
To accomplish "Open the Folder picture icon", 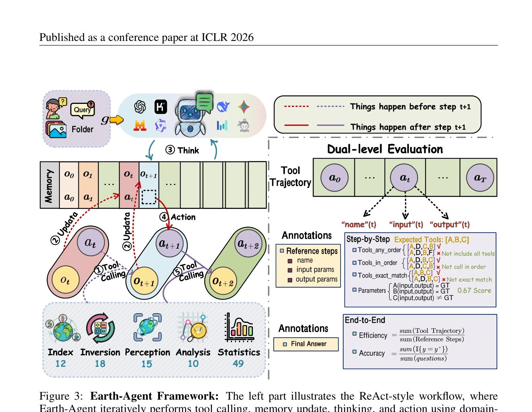I will click(x=56, y=130).
